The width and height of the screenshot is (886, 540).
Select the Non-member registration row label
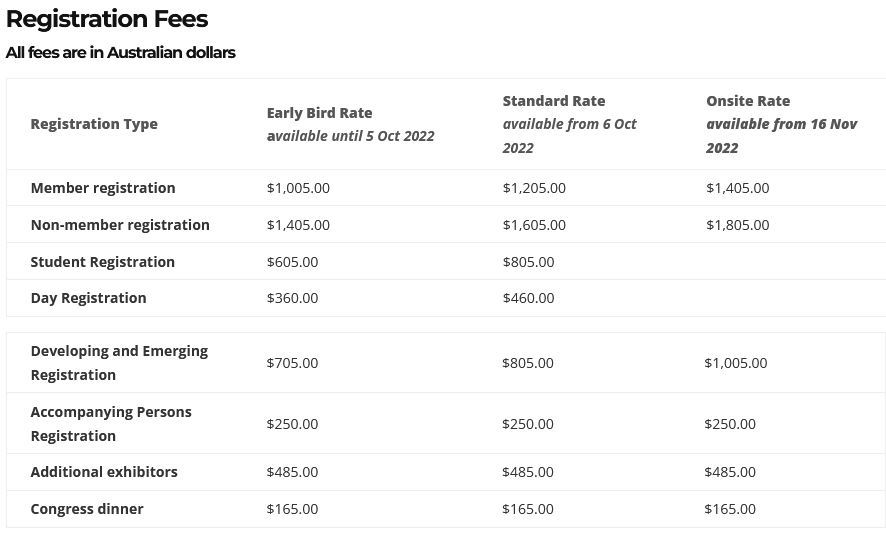pyautogui.click(x=120, y=225)
